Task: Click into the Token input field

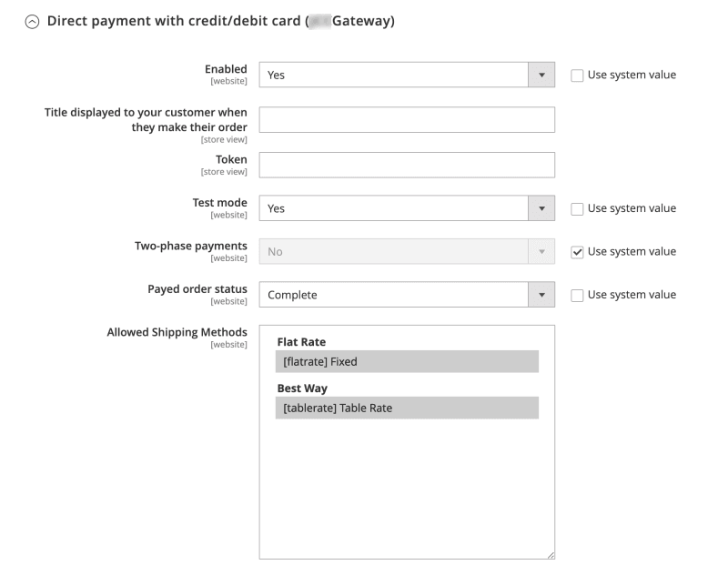Action: [x=407, y=164]
